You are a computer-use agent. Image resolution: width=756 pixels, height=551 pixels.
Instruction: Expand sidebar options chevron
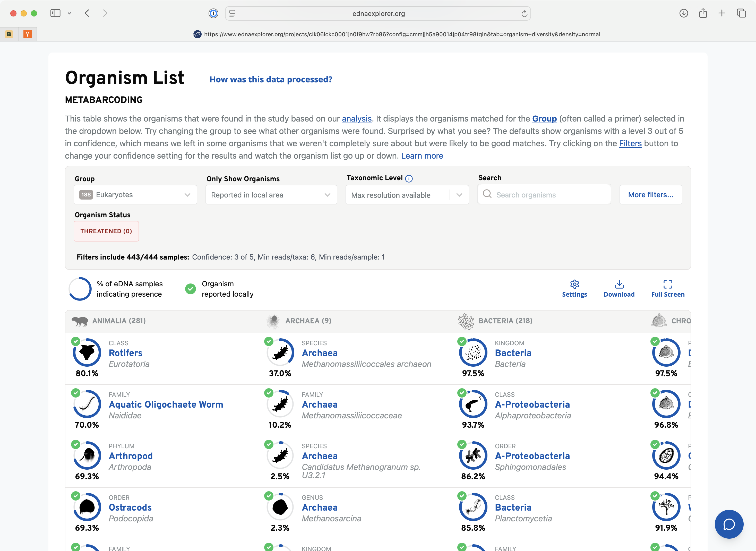click(x=69, y=13)
